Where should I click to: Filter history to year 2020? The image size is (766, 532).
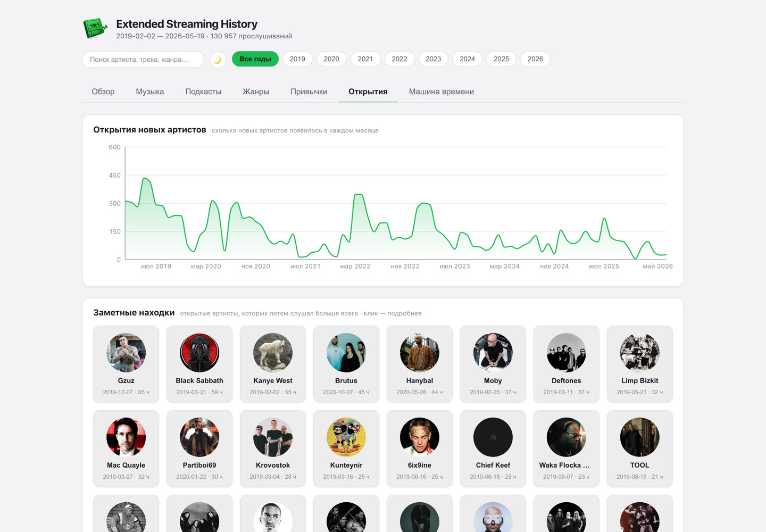[x=331, y=59]
